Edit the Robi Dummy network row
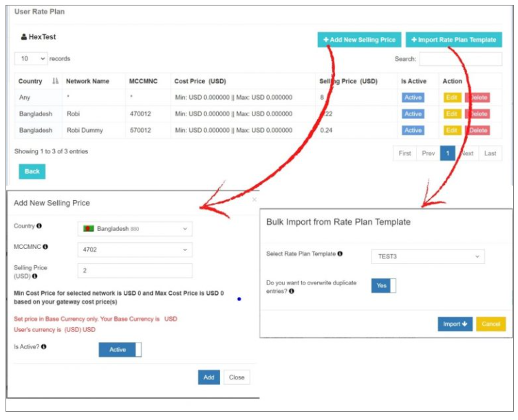Viewport: 518px width, 420px height. tap(451, 130)
